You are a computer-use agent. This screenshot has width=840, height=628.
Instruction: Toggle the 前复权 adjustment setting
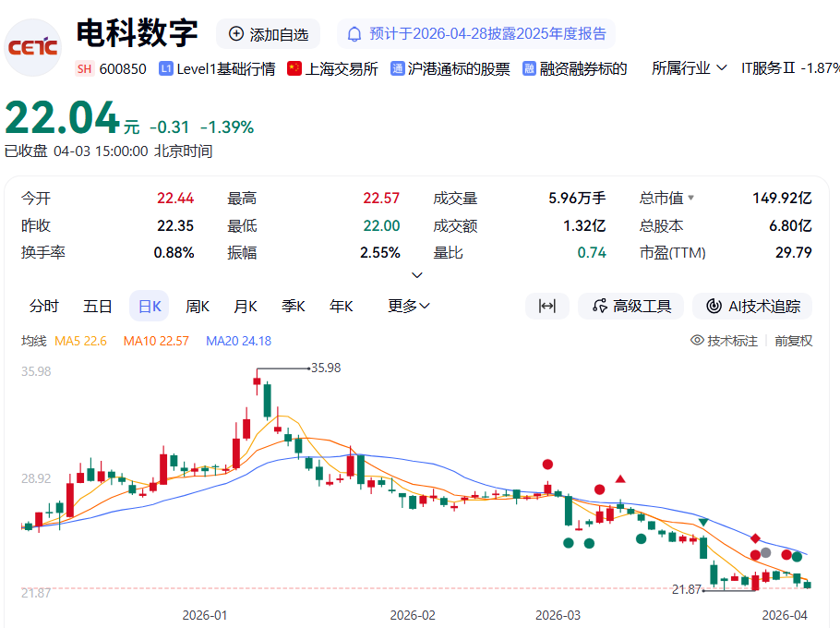click(x=793, y=341)
